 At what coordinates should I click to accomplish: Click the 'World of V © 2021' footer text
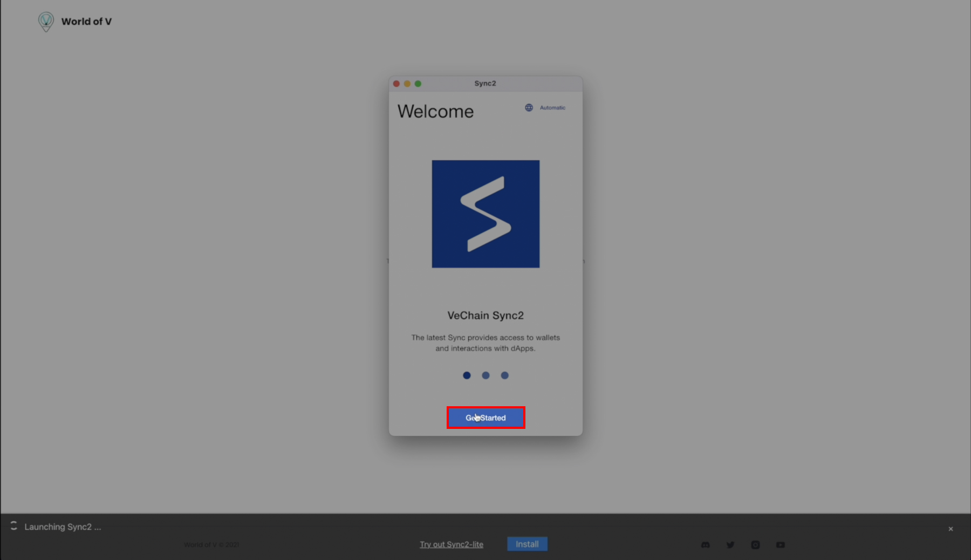coord(211,545)
